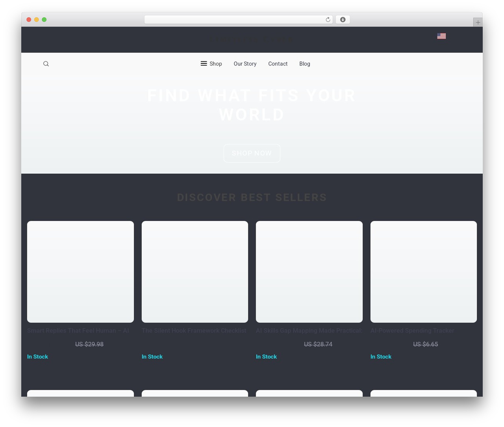The width and height of the screenshot is (504, 427).
Task: Focus the browser address bar
Action: coord(238,20)
